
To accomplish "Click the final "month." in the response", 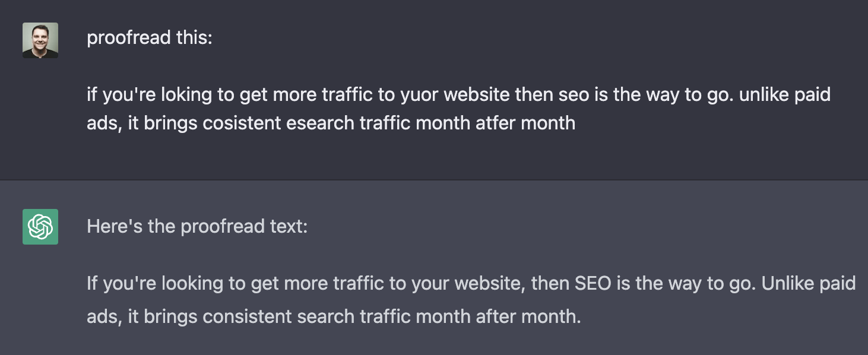I will tap(553, 316).
